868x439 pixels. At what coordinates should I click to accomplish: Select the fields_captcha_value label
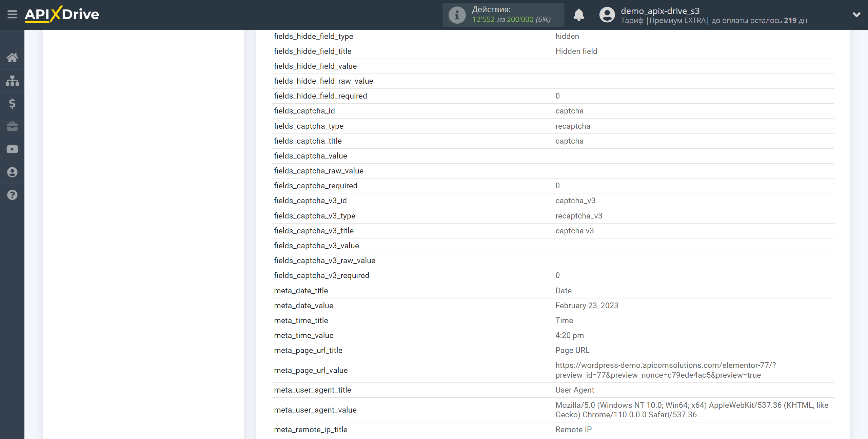pyautogui.click(x=311, y=156)
